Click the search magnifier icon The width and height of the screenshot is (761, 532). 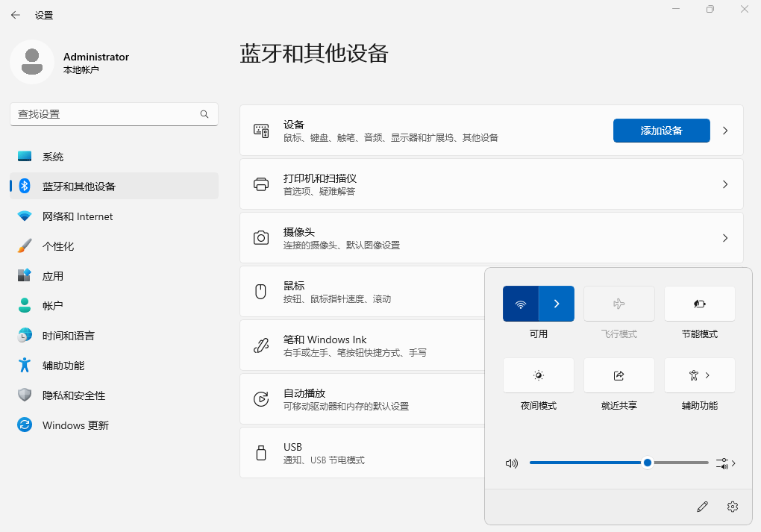[204, 114]
